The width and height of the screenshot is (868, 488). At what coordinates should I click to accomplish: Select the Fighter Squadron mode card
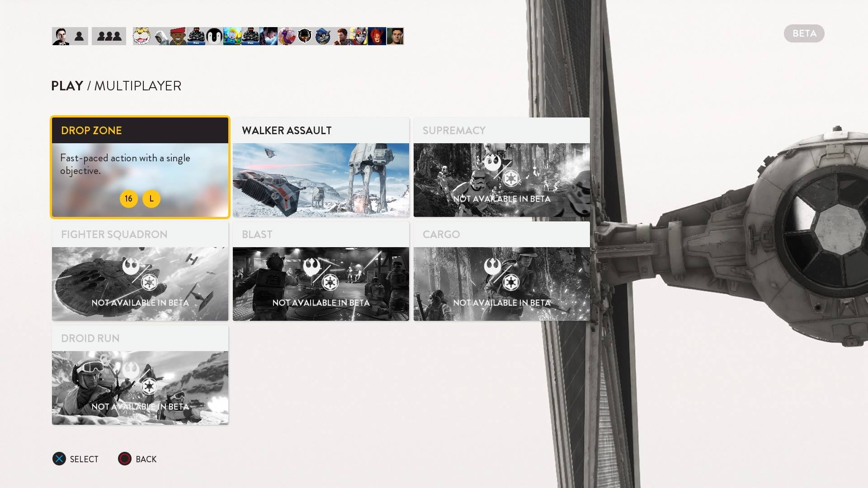140,271
